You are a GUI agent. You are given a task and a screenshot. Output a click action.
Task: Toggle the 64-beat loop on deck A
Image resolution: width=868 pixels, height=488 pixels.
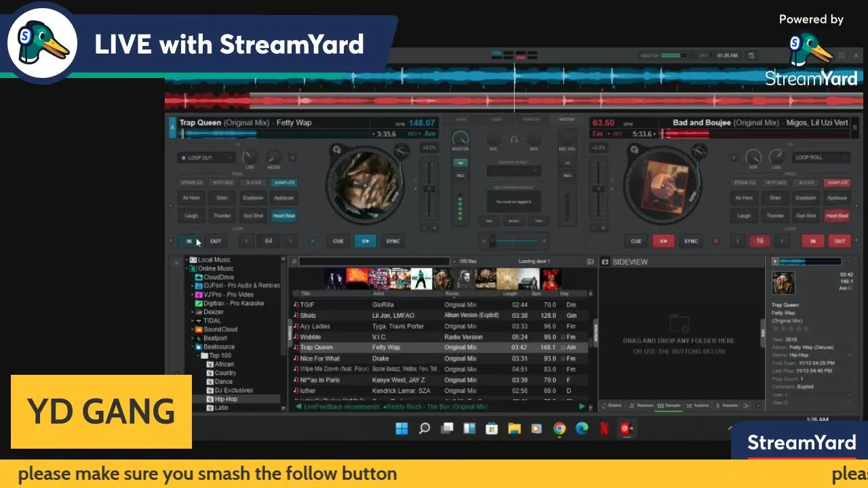pos(269,241)
